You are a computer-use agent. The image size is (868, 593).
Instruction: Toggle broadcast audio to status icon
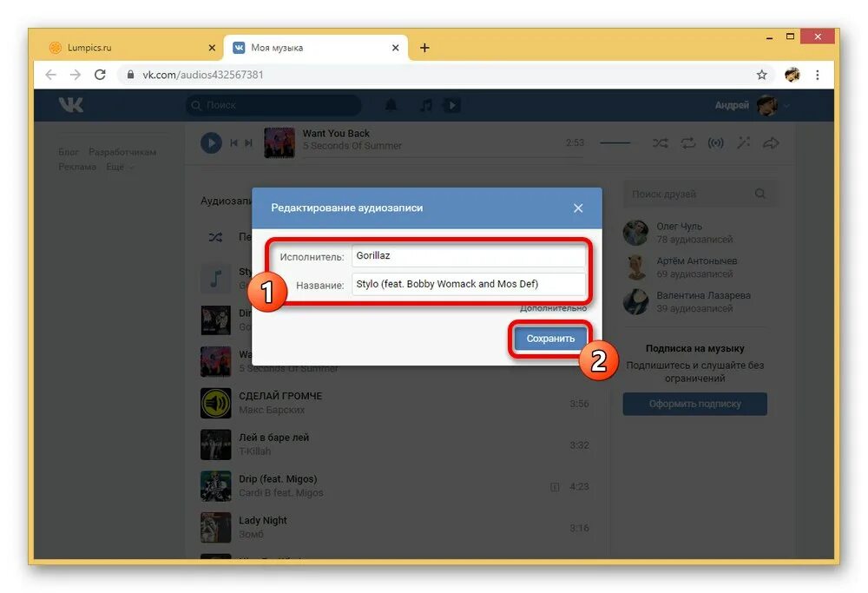(x=716, y=143)
